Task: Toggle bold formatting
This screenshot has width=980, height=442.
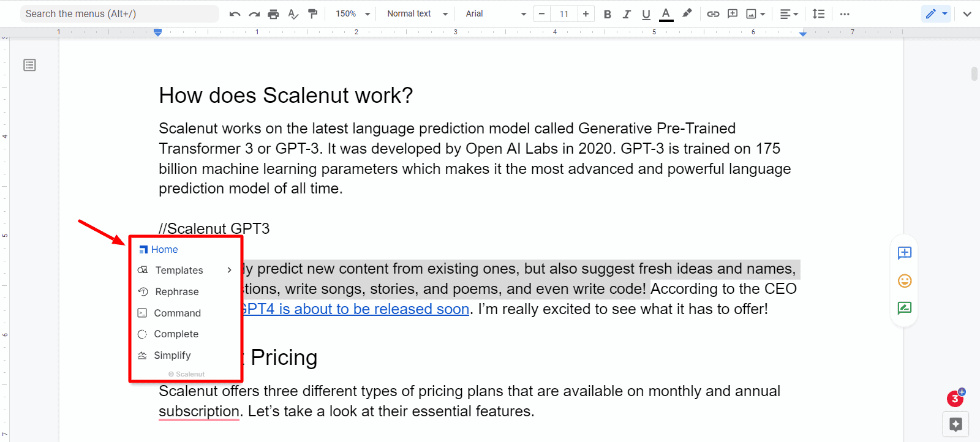Action: pyautogui.click(x=607, y=14)
